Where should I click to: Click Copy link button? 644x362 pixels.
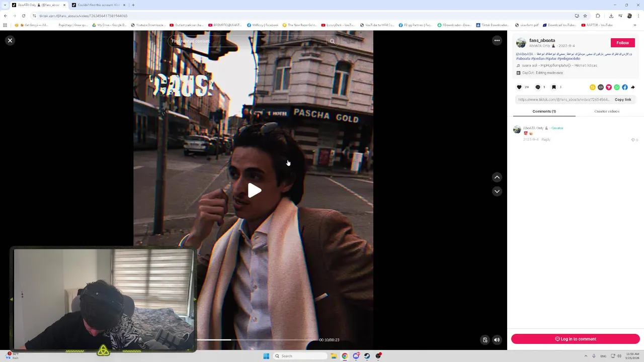[x=623, y=100]
